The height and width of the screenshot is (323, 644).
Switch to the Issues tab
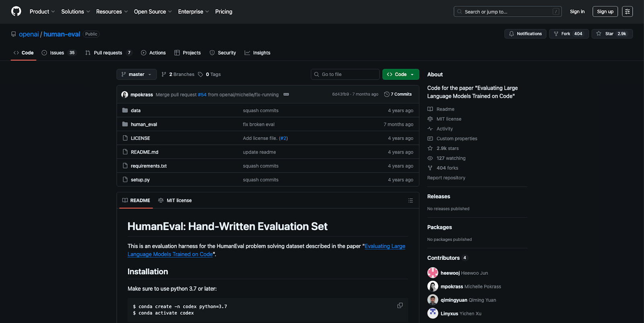pos(59,53)
